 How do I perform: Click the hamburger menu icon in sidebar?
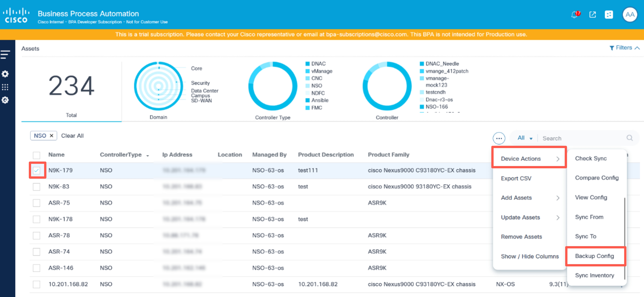click(5, 54)
